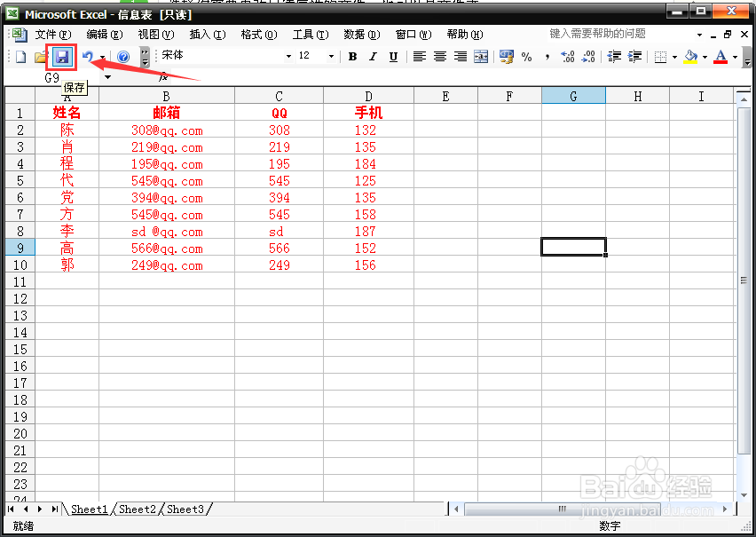Open the 编辑(E) menu

[x=105, y=35]
